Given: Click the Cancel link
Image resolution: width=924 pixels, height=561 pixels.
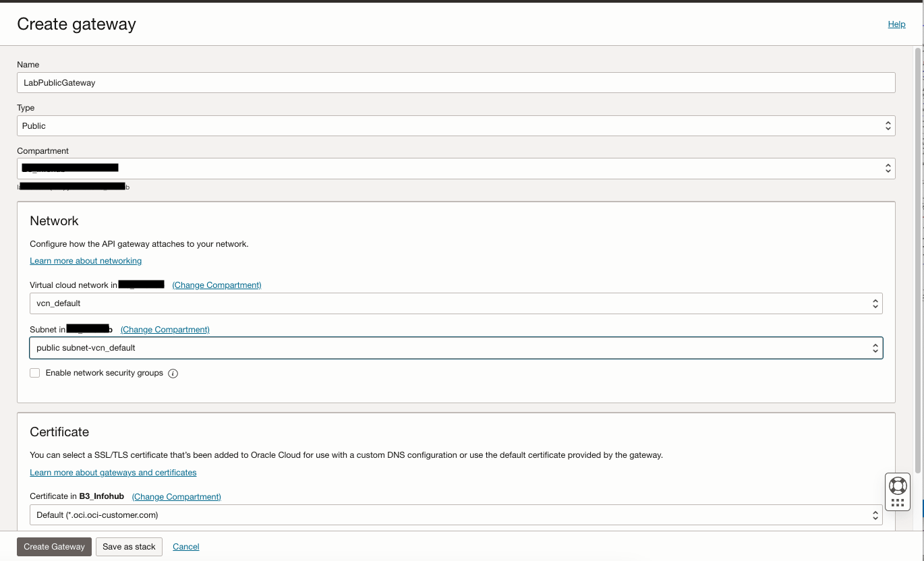Looking at the screenshot, I should point(185,546).
